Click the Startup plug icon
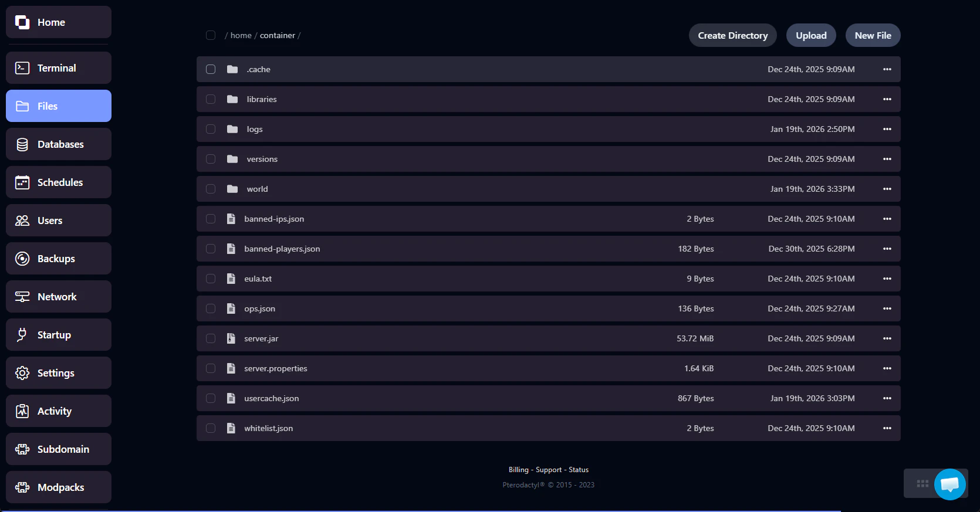The image size is (980, 512). click(x=22, y=335)
